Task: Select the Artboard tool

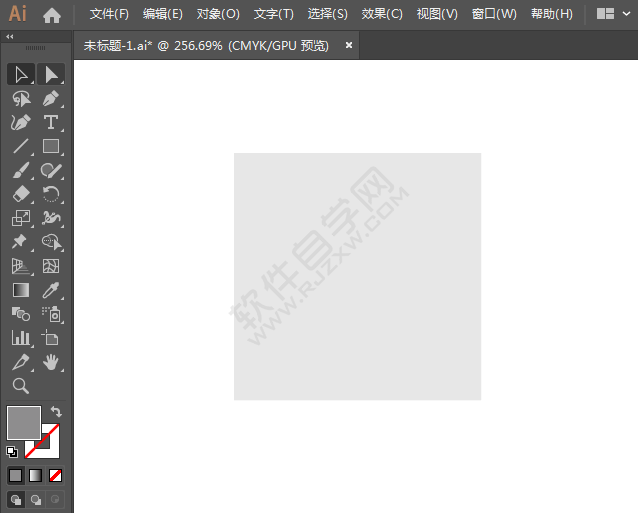Action: (51, 338)
